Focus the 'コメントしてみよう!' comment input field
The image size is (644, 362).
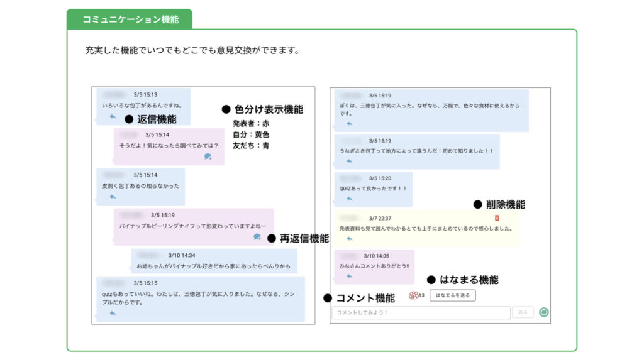point(420,312)
